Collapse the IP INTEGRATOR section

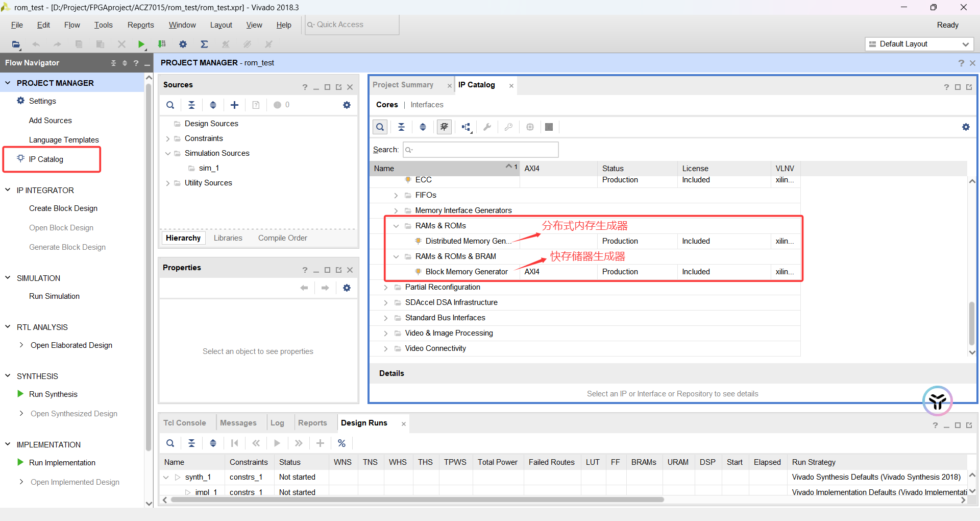[8, 190]
